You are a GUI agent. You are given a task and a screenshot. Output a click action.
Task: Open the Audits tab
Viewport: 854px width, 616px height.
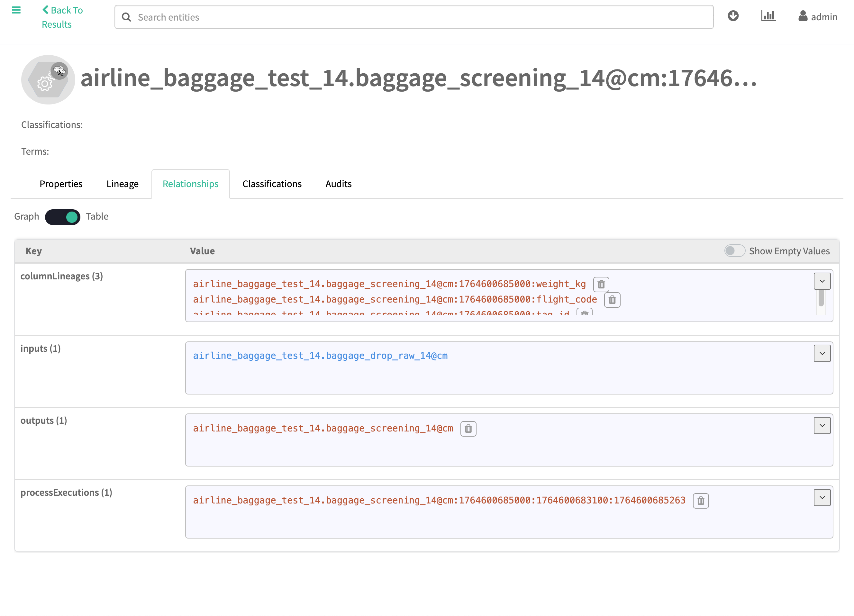pyautogui.click(x=338, y=184)
